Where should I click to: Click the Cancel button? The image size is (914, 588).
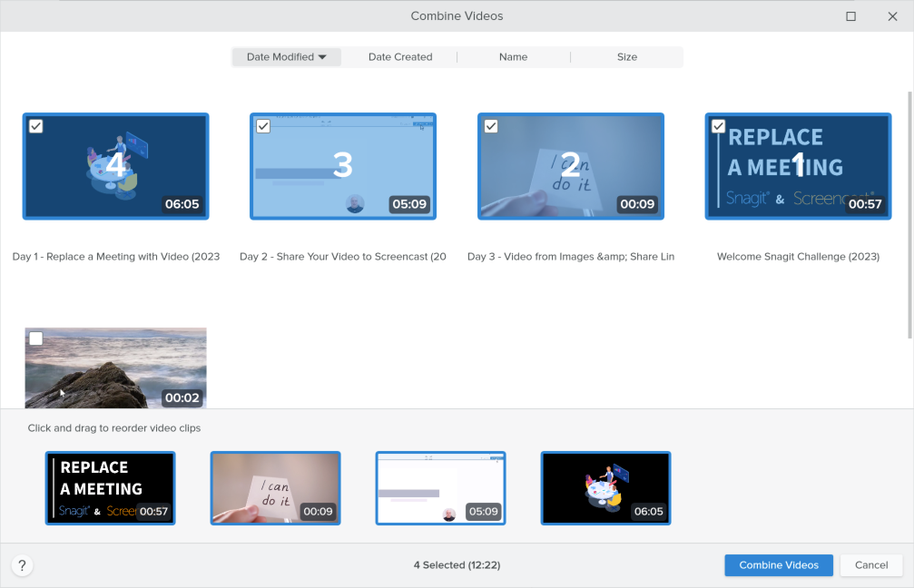[x=871, y=565]
